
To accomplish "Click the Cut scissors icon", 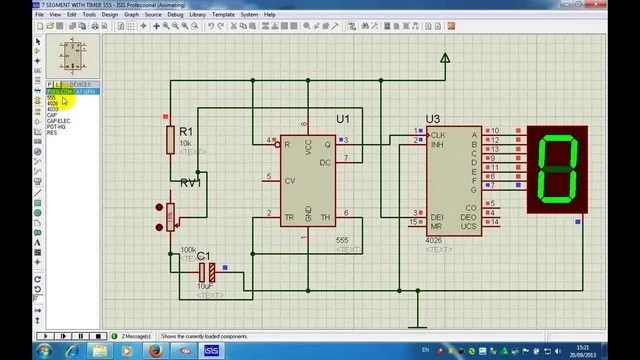I will tap(233, 26).
